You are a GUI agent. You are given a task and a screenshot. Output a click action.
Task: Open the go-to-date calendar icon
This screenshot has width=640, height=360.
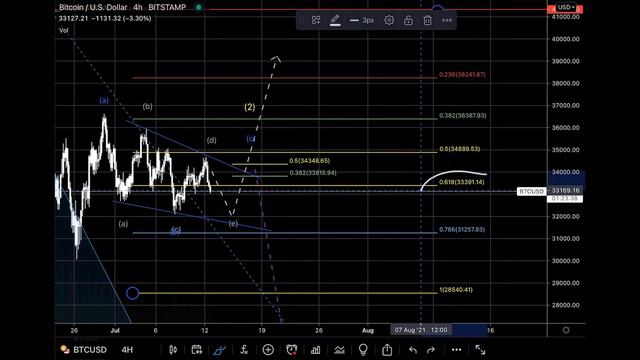(x=197, y=350)
